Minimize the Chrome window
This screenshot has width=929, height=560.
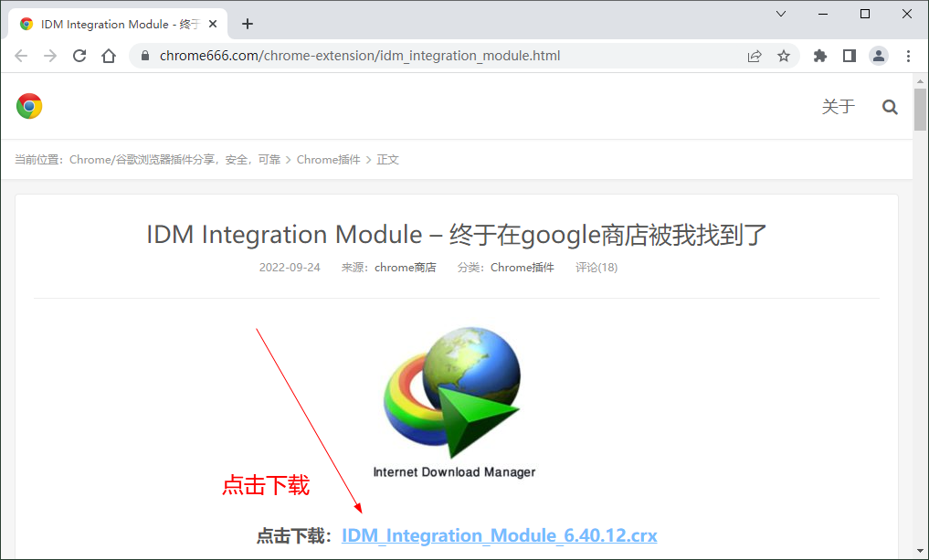tap(823, 14)
